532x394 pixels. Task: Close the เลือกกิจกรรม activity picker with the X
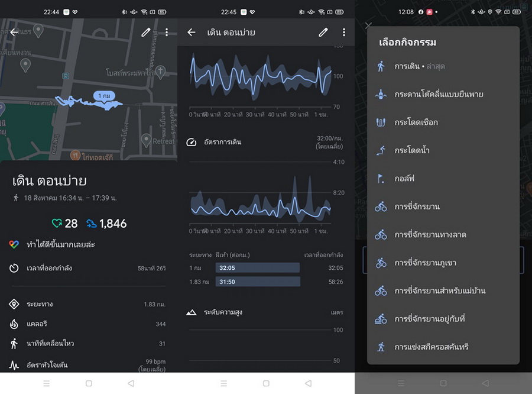tap(368, 25)
